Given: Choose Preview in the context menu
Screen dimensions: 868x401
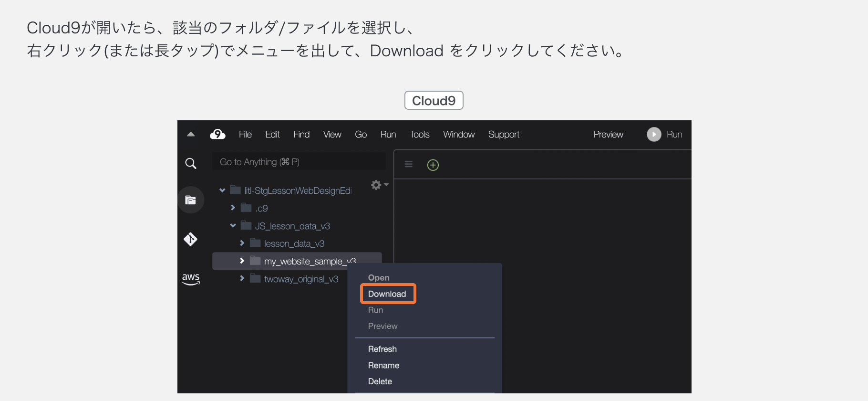Looking at the screenshot, I should 382,327.
